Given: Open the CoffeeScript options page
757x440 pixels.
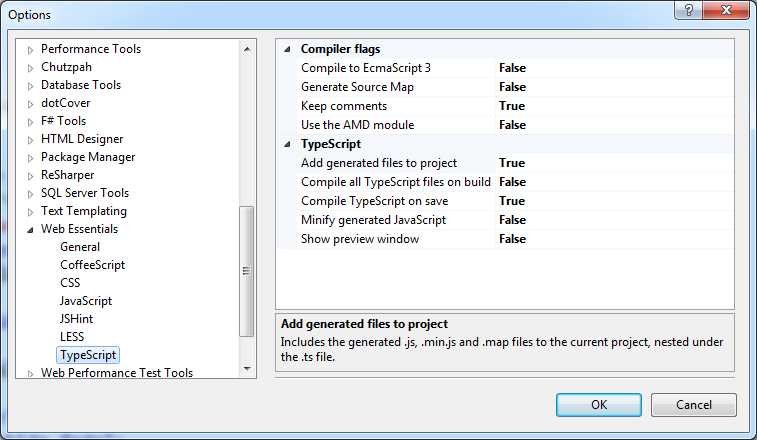Looking at the screenshot, I should [92, 265].
